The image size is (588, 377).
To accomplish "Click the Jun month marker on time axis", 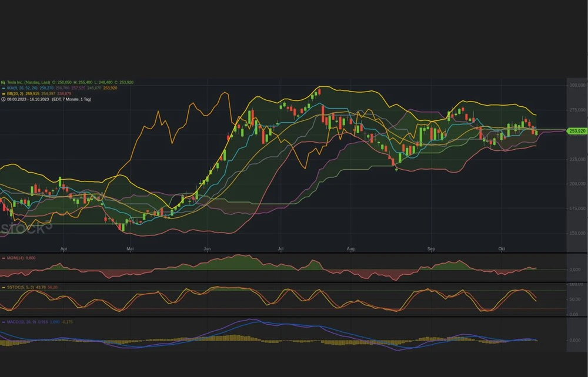I will click(x=206, y=249).
